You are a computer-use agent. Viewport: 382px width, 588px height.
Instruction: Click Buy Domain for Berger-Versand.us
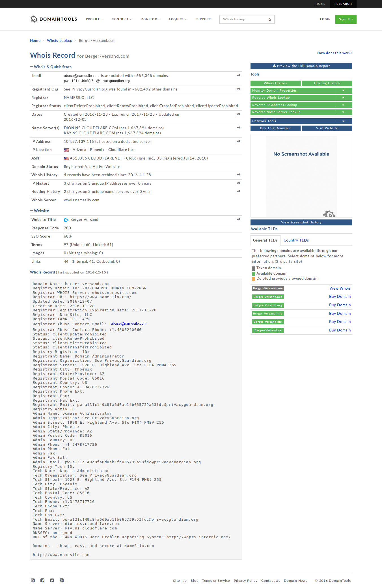(340, 330)
